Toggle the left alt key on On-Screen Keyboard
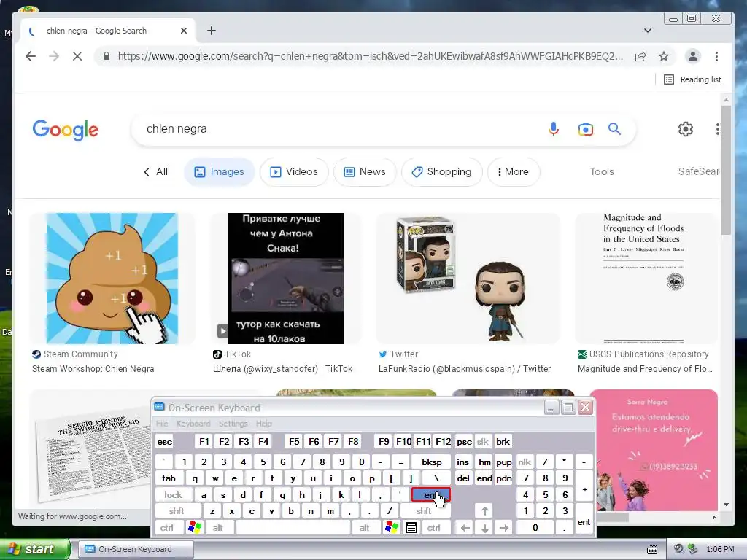Screen dimensions: 747x560 [217, 528]
